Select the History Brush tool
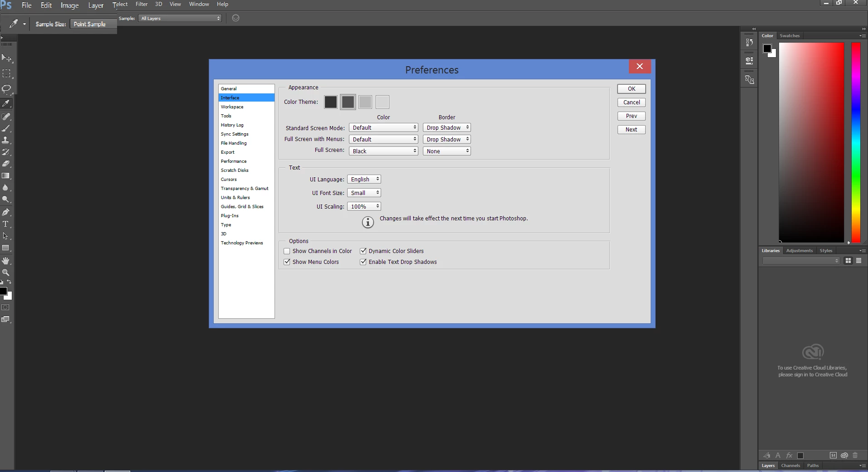The width and height of the screenshot is (868, 472). click(x=6, y=152)
